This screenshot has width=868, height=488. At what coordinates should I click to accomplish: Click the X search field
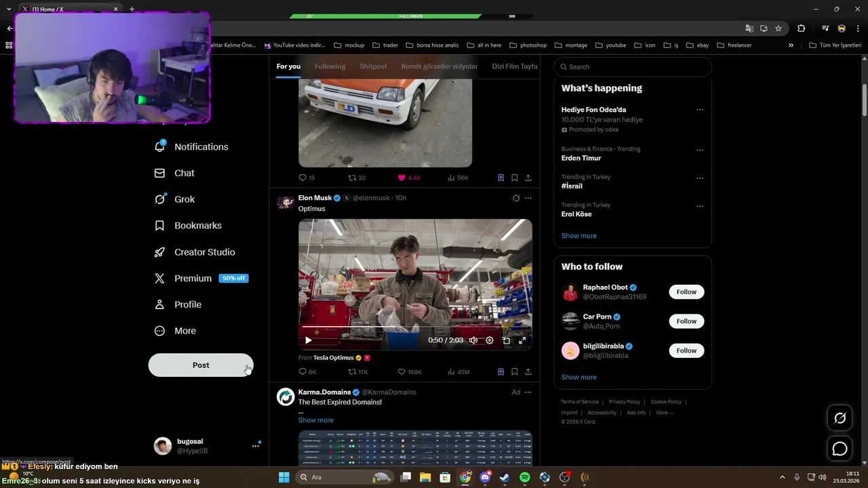[x=633, y=66]
